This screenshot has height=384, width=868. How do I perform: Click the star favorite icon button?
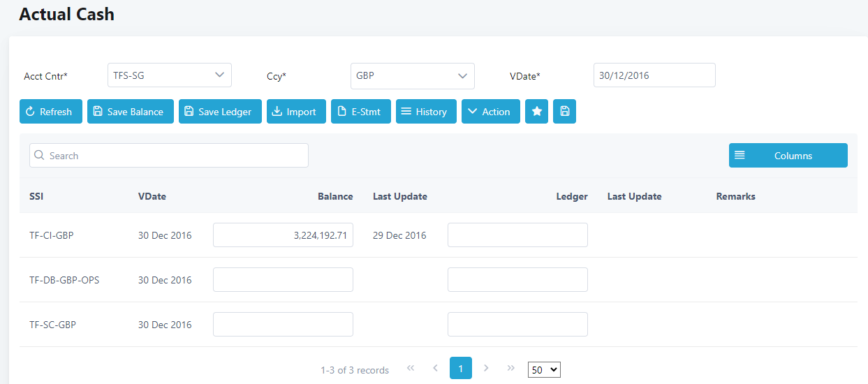pos(536,112)
